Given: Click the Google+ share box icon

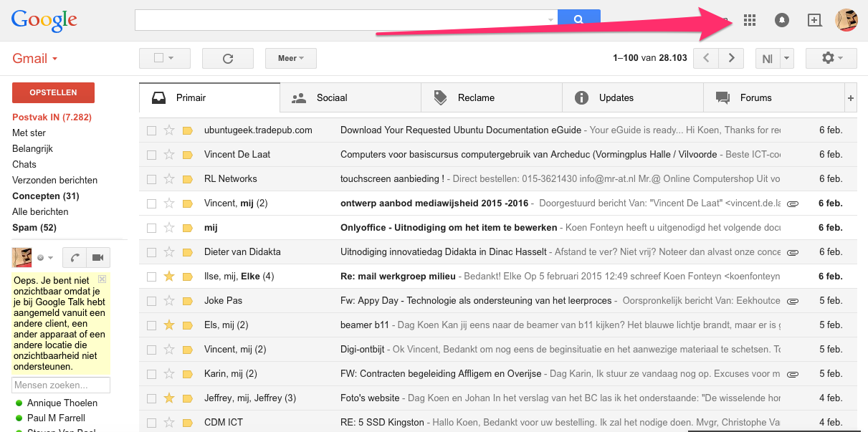Looking at the screenshot, I should [814, 20].
